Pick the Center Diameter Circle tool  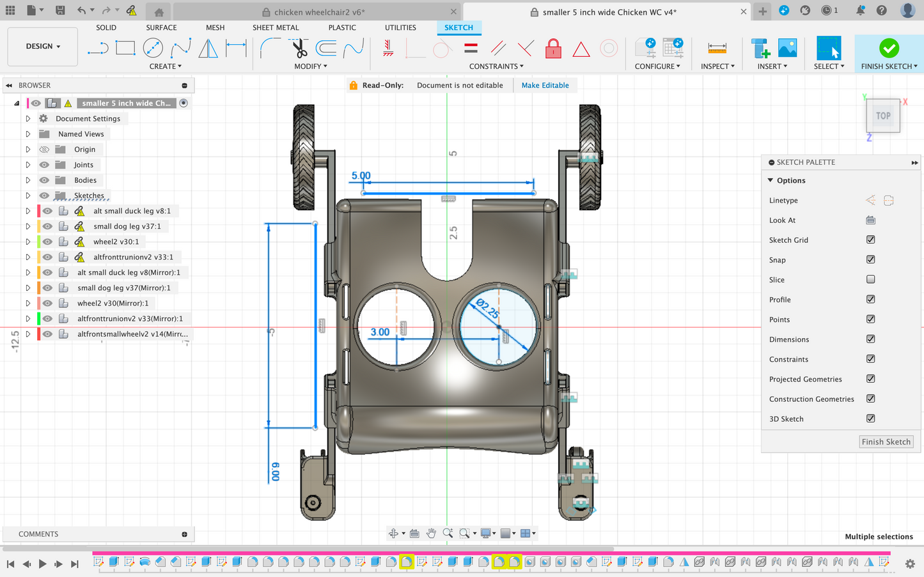(153, 48)
